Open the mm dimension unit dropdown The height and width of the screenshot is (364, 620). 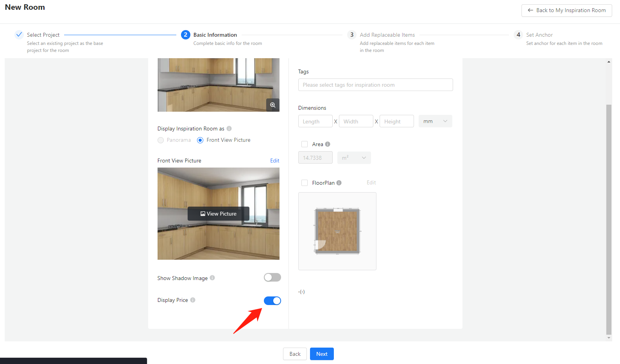(435, 121)
